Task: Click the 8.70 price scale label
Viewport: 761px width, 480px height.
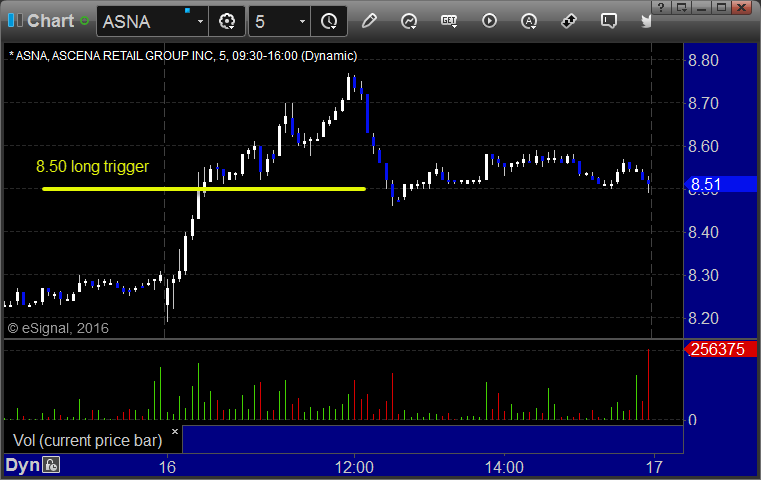Action: pyautogui.click(x=703, y=103)
